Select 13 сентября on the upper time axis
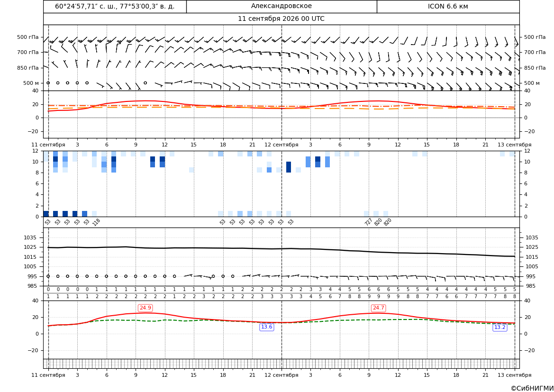The height and width of the screenshot is (392, 554). point(515,145)
